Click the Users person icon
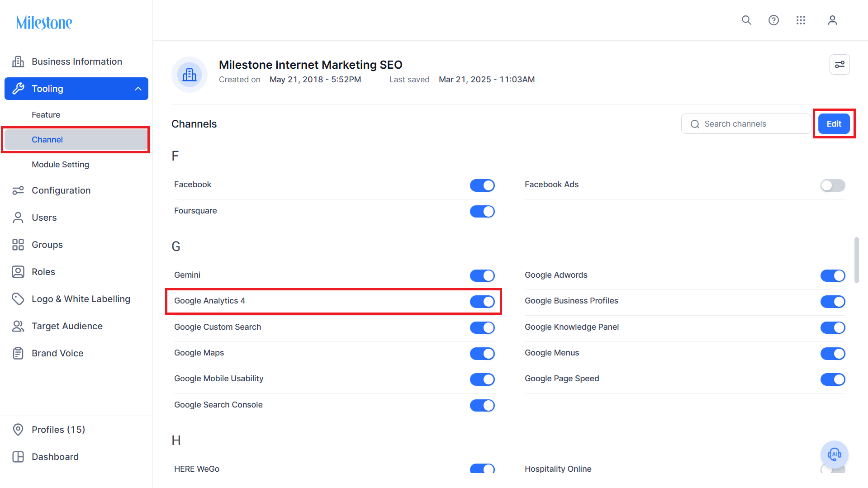The height and width of the screenshot is (488, 868). 18,218
